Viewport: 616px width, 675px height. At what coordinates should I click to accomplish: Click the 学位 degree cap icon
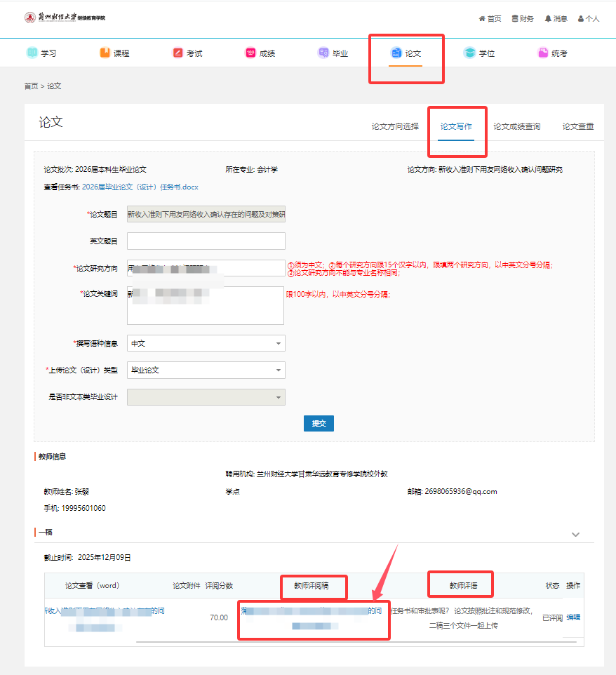(469, 53)
